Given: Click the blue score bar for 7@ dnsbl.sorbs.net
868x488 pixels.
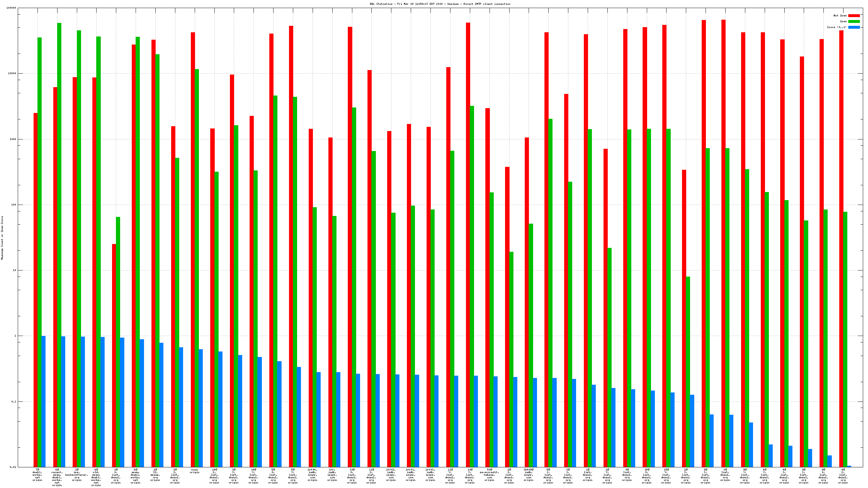Looking at the screenshot, I should coord(44,401).
